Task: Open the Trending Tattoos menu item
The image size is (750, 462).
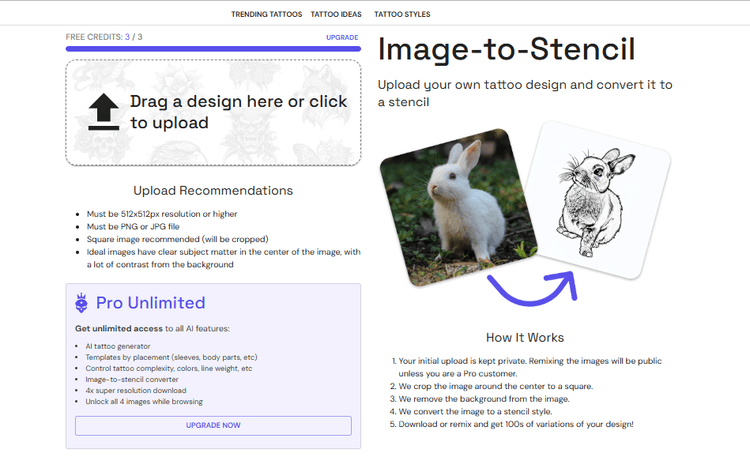Action: coord(267,15)
